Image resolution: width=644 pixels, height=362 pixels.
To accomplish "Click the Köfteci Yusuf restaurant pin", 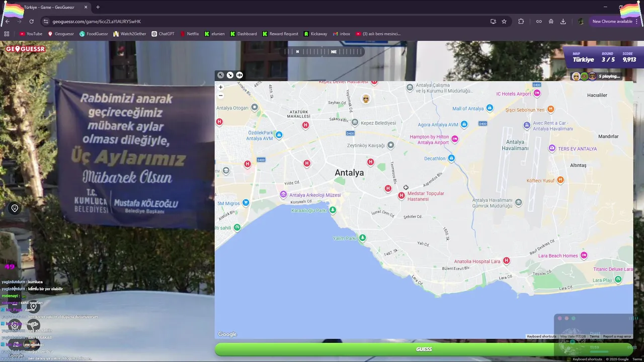I will (560, 180).
